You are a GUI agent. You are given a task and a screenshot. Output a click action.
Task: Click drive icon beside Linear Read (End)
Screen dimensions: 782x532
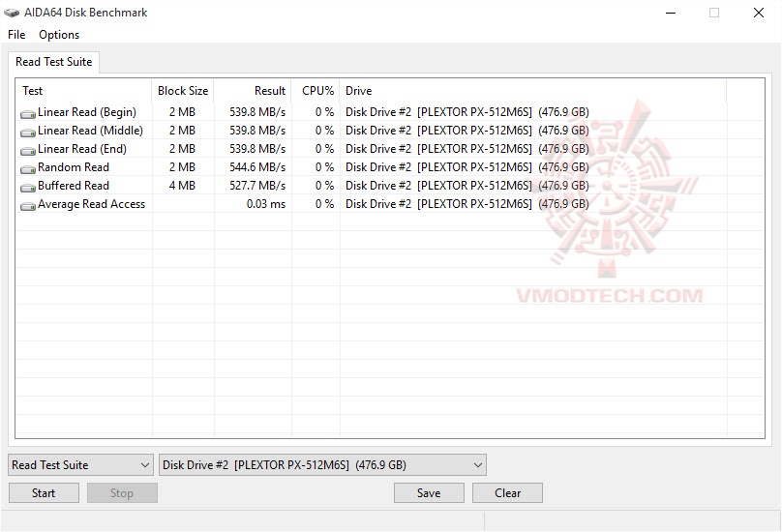[x=28, y=151]
